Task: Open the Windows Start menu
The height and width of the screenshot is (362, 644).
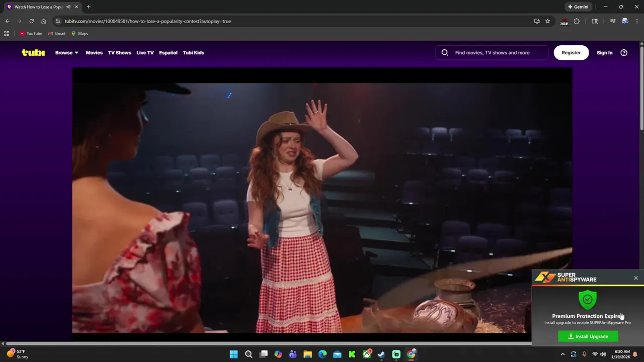Action: point(234,354)
